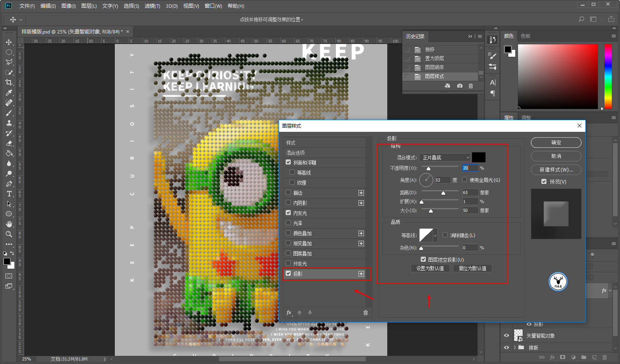Enable 描边 effect checkbox
Viewport: 620px width, 364px height.
coord(288,192)
